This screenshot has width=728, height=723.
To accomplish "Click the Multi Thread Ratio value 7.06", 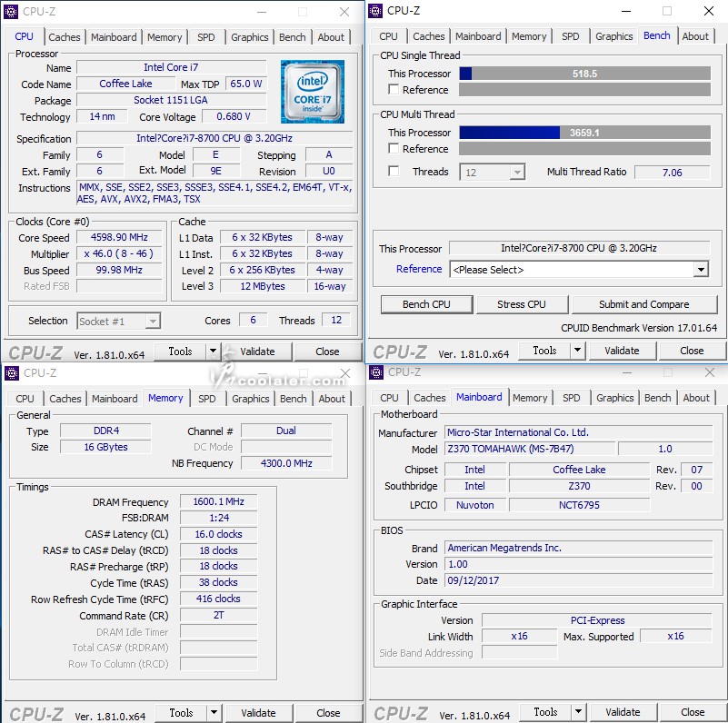I will tap(672, 173).
